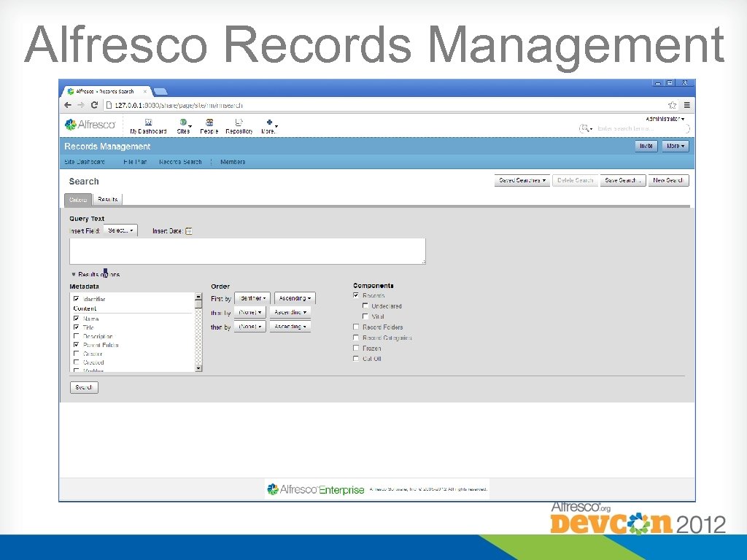Open first then by (None) dropdown
The width and height of the screenshot is (747, 560).
(x=249, y=312)
